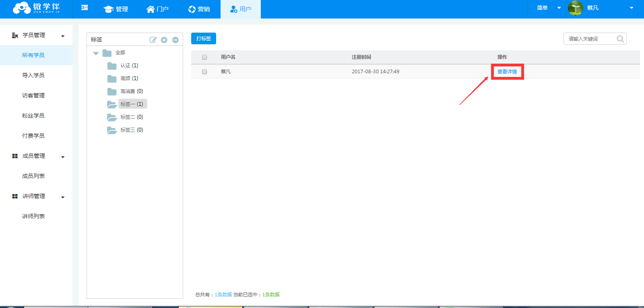
Task: Collapse the 全部 tree node arrow
Action: point(96,53)
